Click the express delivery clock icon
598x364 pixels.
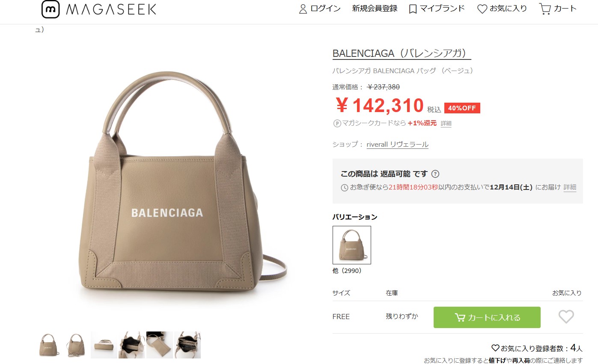pyautogui.click(x=345, y=187)
